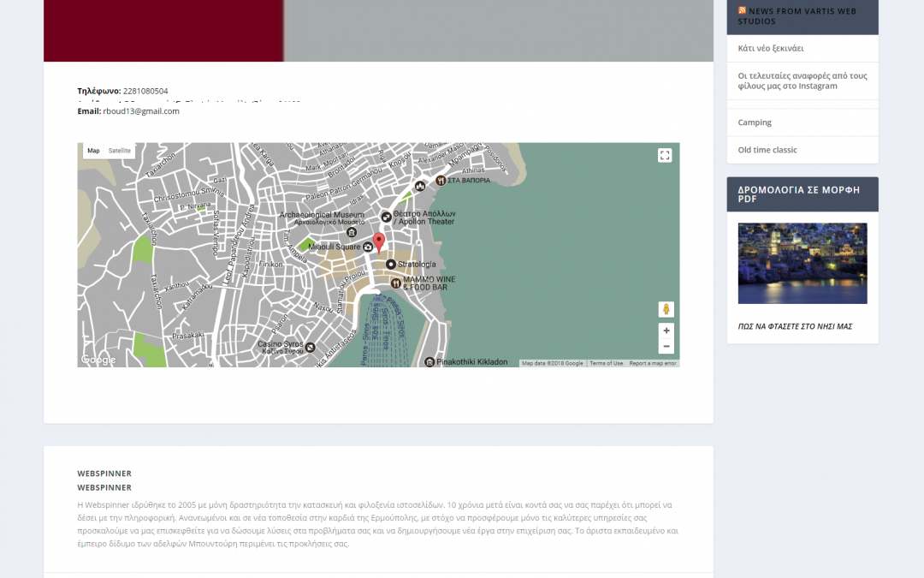This screenshot has width=924, height=578.
Task: Open 'Κάτι νέο ξεκινάει' news item
Action: click(x=771, y=48)
